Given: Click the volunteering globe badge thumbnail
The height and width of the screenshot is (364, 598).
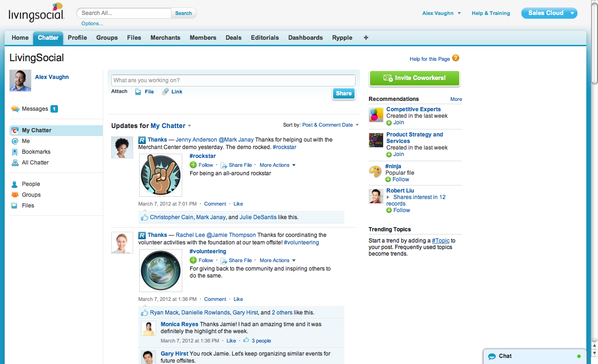Looking at the screenshot, I should tap(161, 271).
